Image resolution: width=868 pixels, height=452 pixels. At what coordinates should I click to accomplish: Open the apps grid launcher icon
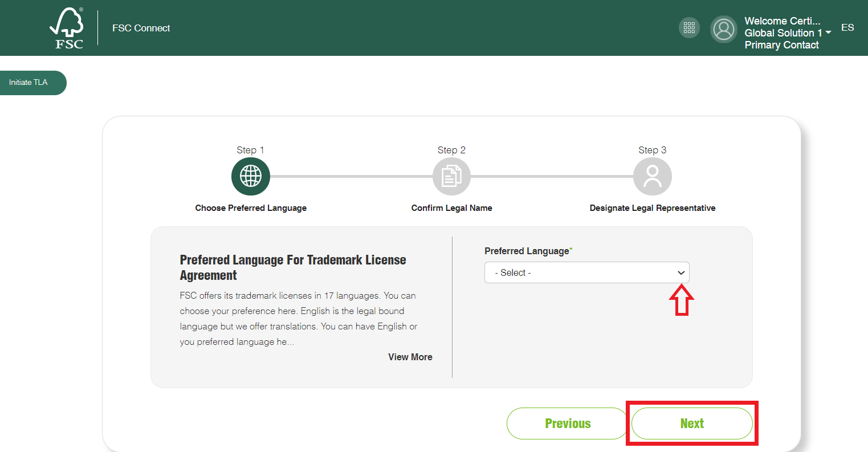tap(689, 28)
